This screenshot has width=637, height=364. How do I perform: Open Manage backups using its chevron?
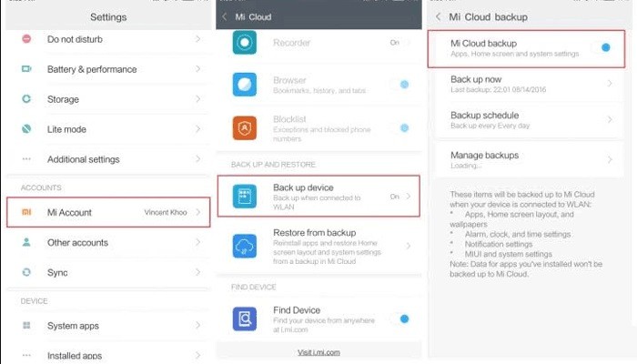pos(610,159)
